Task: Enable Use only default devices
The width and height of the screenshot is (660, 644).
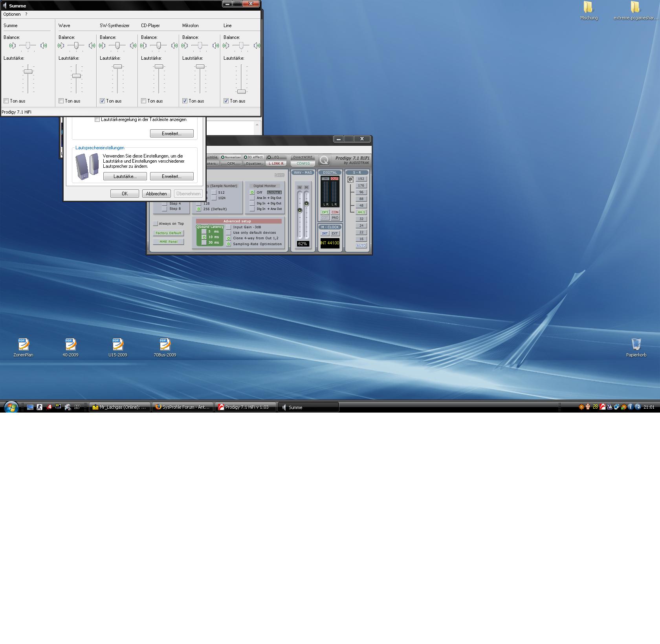Action: (229, 233)
